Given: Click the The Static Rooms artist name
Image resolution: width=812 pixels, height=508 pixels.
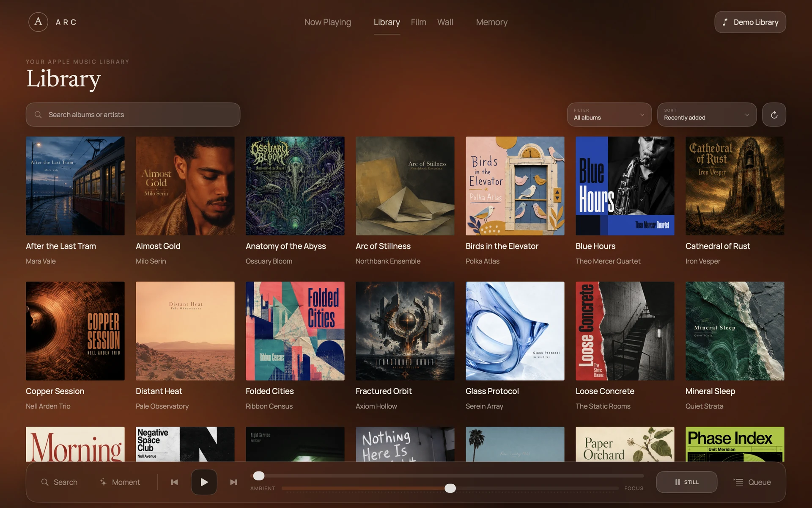Looking at the screenshot, I should click(x=603, y=406).
